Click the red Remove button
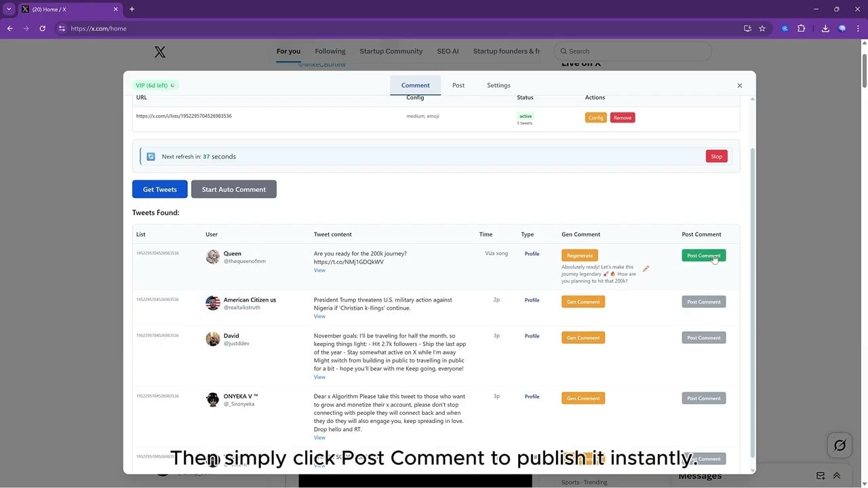The width and height of the screenshot is (868, 488). (x=623, y=118)
